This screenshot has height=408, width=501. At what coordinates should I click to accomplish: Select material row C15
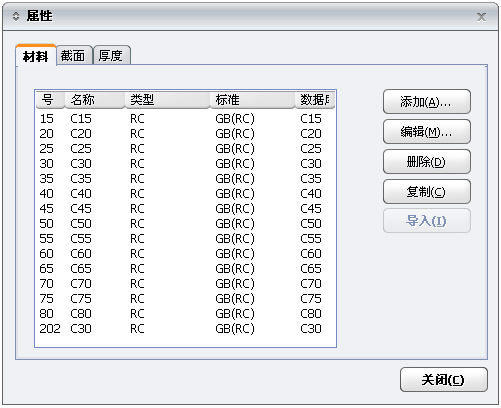[185, 119]
